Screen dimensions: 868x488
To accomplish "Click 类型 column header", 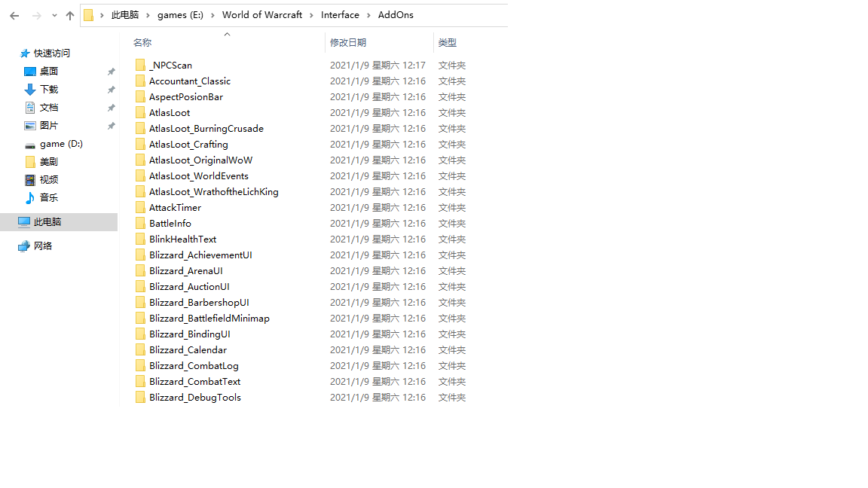I will [x=448, y=43].
